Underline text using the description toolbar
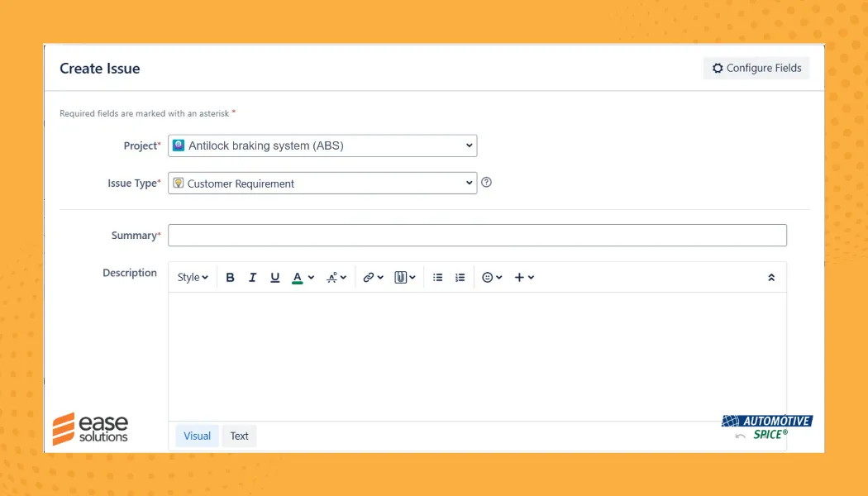The height and width of the screenshot is (496, 868). pyautogui.click(x=274, y=277)
